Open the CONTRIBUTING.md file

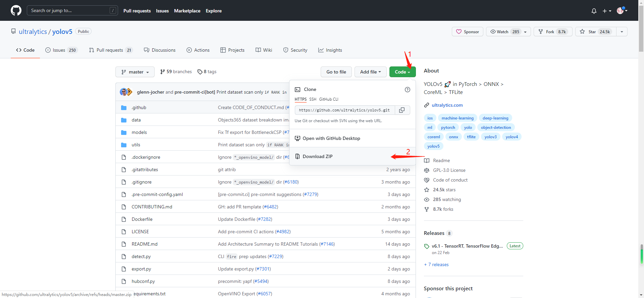pyautogui.click(x=152, y=207)
